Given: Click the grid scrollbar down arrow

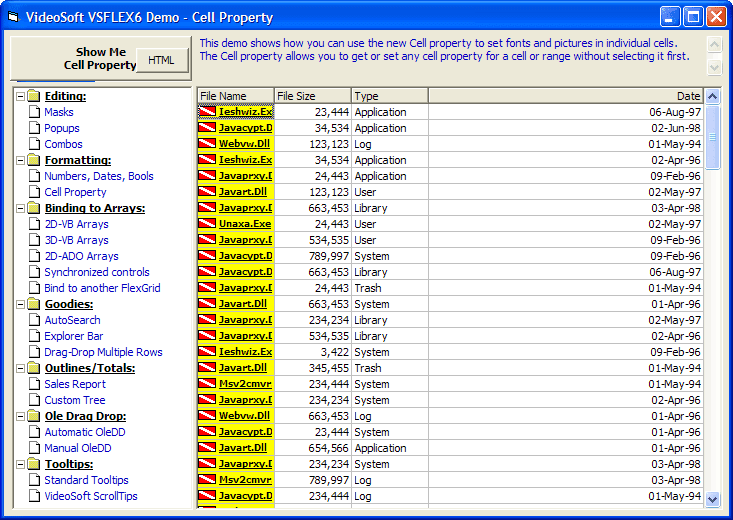Looking at the screenshot, I should pyautogui.click(x=712, y=499).
